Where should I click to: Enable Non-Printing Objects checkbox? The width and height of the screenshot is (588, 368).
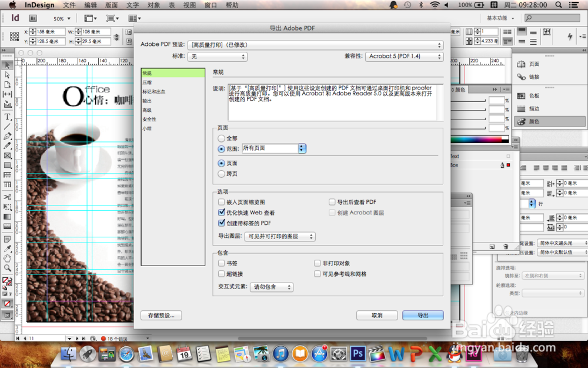pyautogui.click(x=318, y=263)
